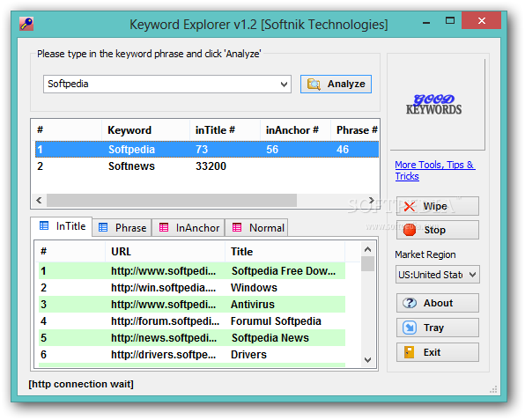525x420 pixels.
Task: Click down arrow of results scrollbar
Action: tap(367, 360)
